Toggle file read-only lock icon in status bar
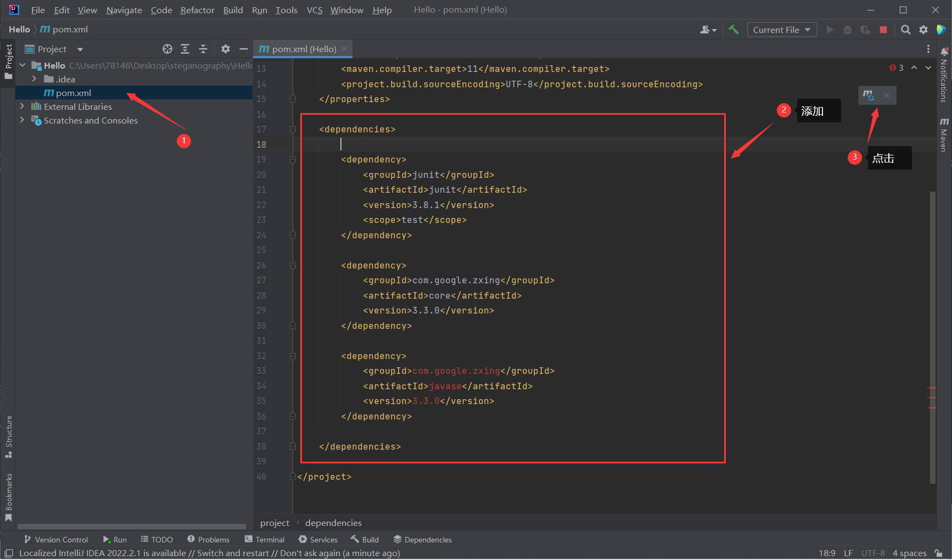This screenshot has height=560, width=952. [939, 553]
